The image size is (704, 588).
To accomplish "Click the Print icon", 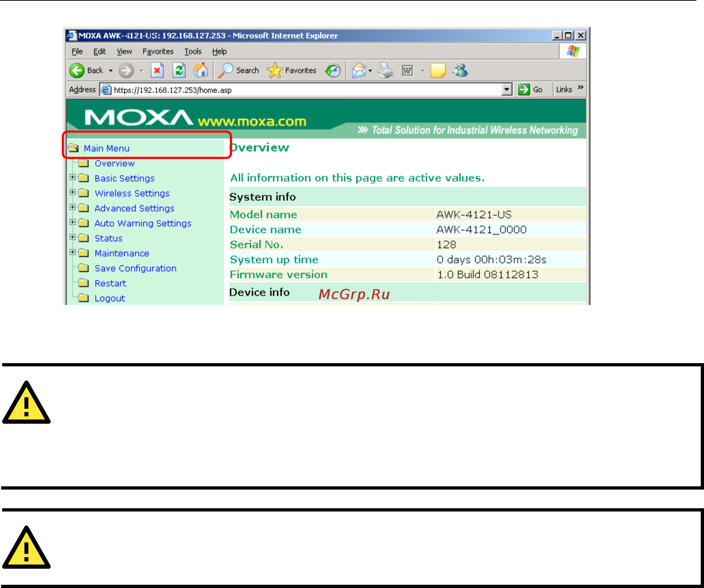I will pos(386,70).
